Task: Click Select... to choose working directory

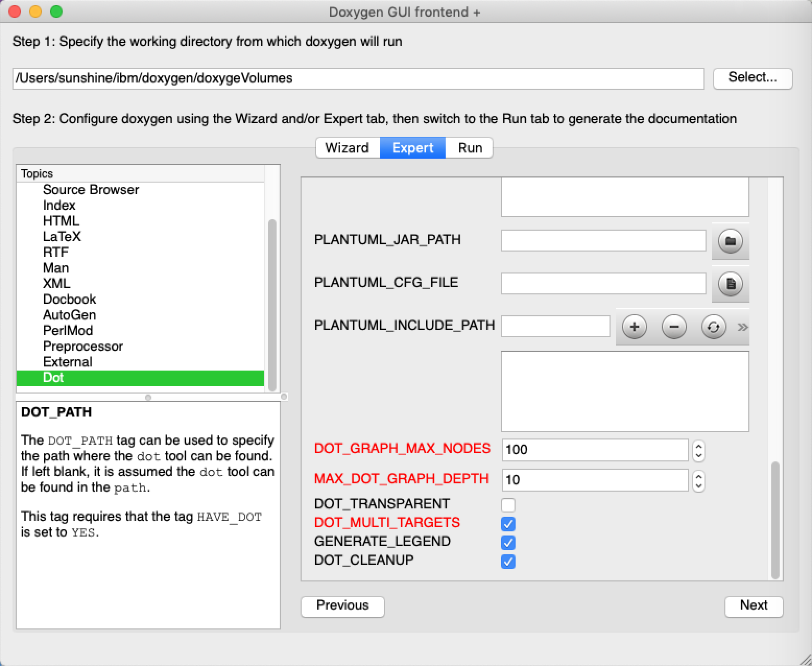Action: 753,78
